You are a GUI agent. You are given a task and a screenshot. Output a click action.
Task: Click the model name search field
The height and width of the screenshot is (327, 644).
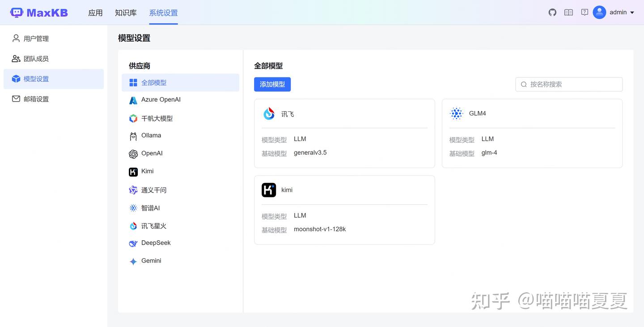[x=568, y=84]
